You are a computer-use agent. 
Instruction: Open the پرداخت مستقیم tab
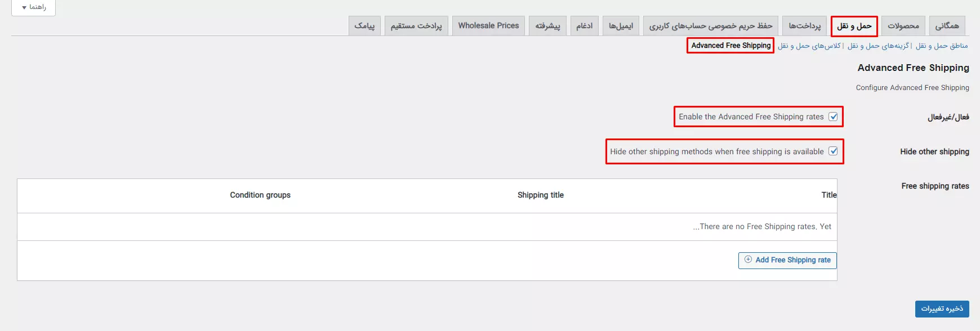[x=416, y=26]
